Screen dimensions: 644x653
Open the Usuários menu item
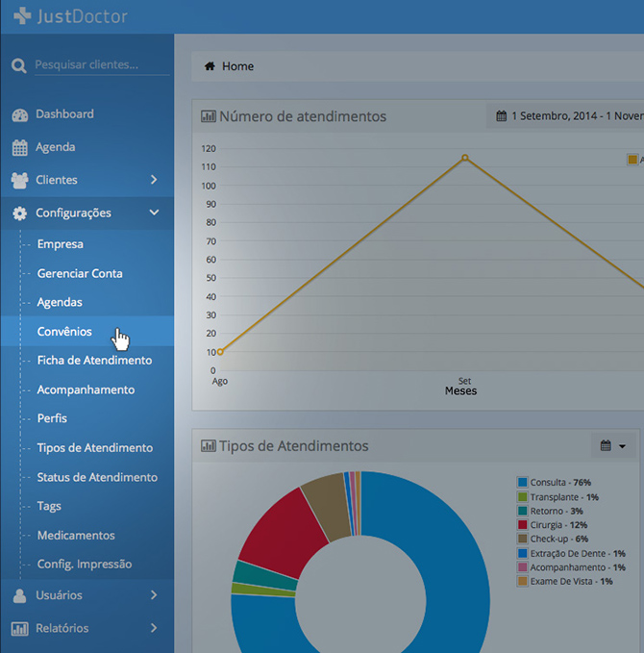coord(59,595)
